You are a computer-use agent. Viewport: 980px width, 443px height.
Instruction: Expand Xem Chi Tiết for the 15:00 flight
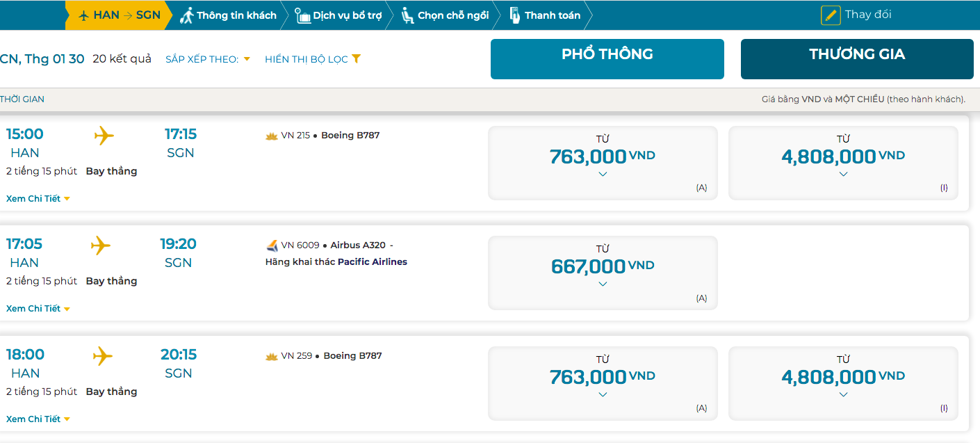pos(38,199)
